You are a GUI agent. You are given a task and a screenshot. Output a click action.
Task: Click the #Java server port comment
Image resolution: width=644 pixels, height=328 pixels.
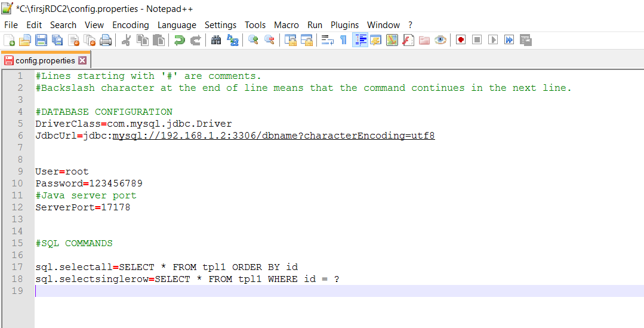(86, 195)
